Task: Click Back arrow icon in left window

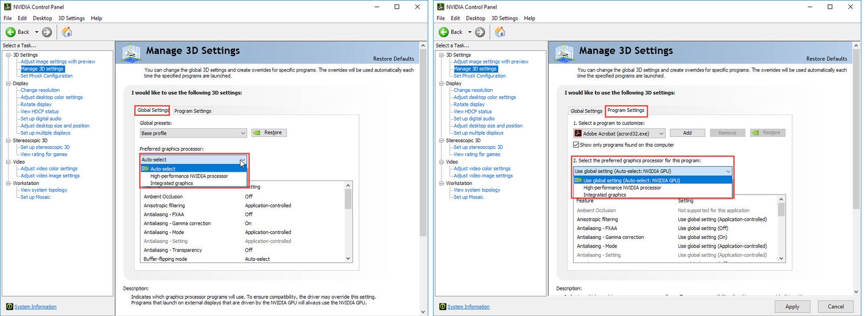Action: point(10,32)
